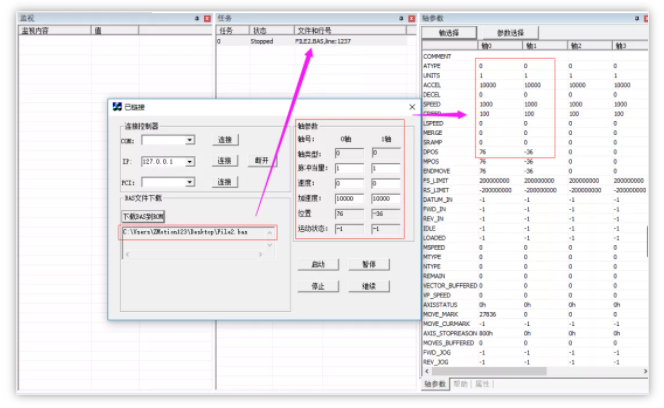
Task: Click the 断开 disconnect button
Action: click(261, 161)
